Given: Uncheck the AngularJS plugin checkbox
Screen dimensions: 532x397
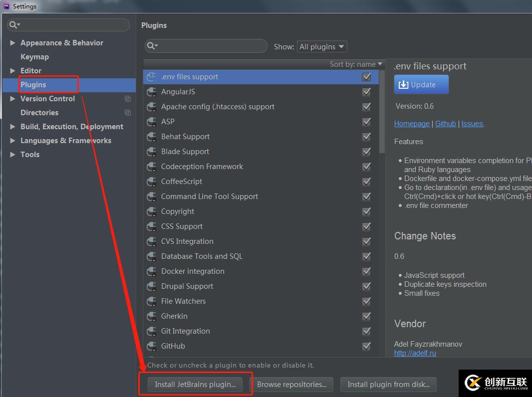Looking at the screenshot, I should (366, 92).
